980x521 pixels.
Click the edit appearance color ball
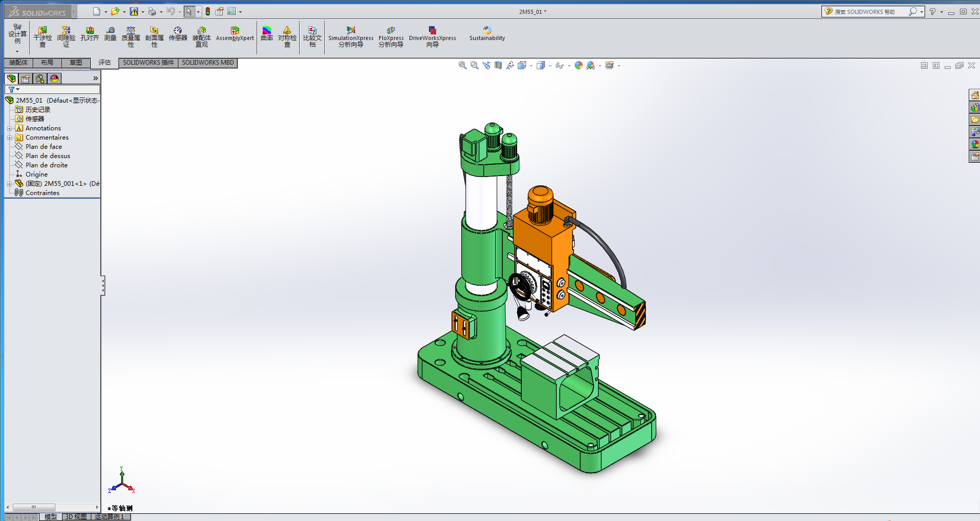(579, 65)
